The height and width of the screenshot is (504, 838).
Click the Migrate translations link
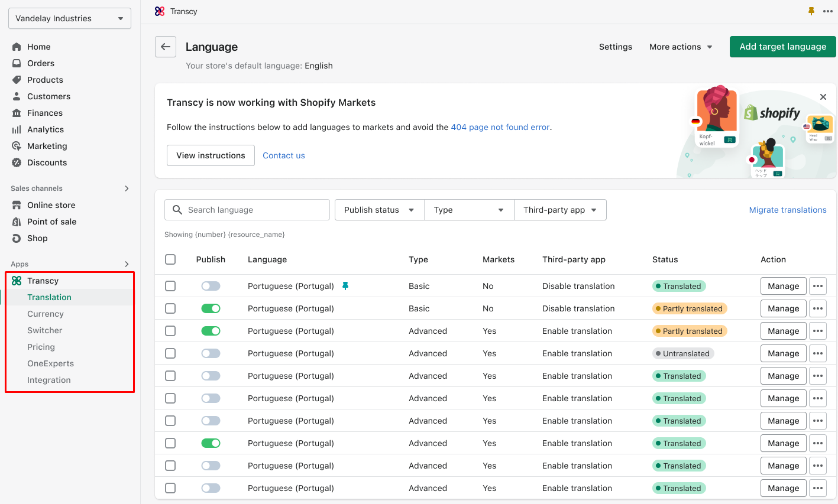(788, 210)
